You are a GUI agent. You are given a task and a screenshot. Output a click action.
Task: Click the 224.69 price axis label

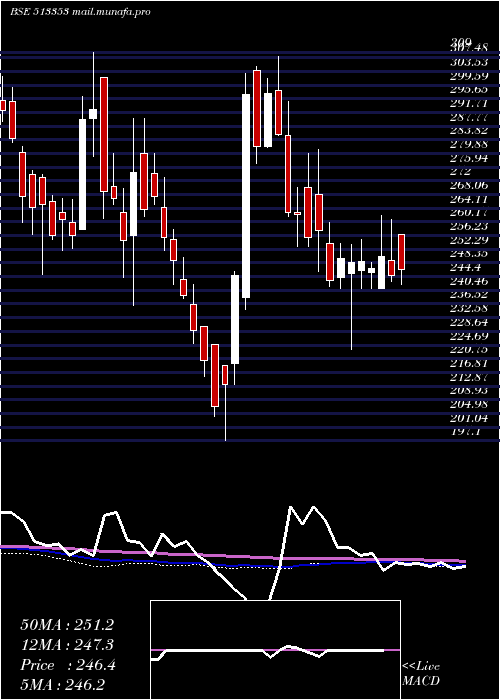469,337
